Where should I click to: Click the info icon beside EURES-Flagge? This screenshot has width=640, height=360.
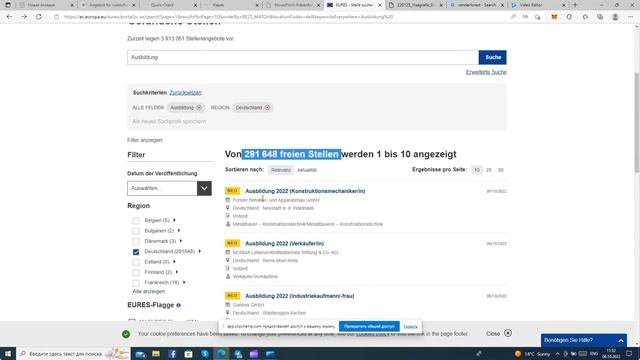(x=178, y=305)
